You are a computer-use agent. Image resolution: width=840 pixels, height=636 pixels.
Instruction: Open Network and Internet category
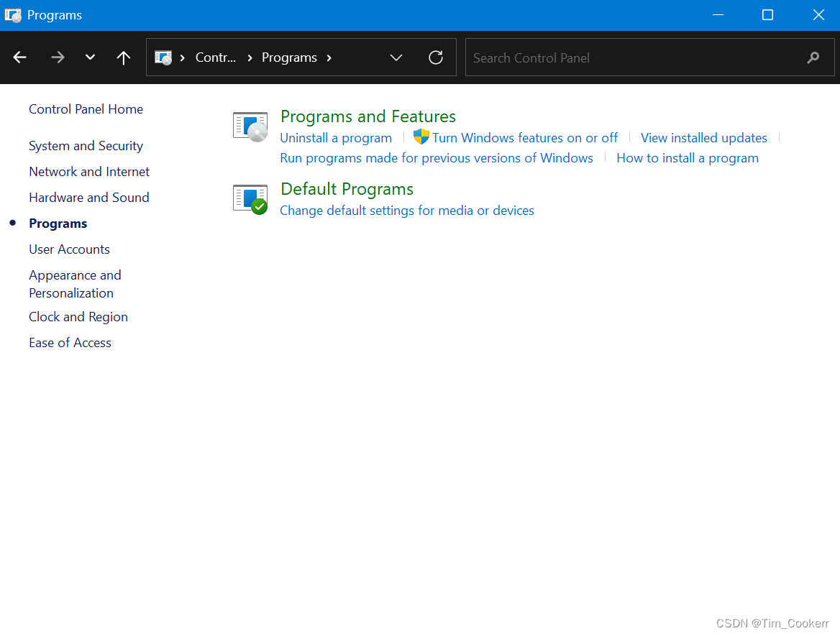pos(89,172)
